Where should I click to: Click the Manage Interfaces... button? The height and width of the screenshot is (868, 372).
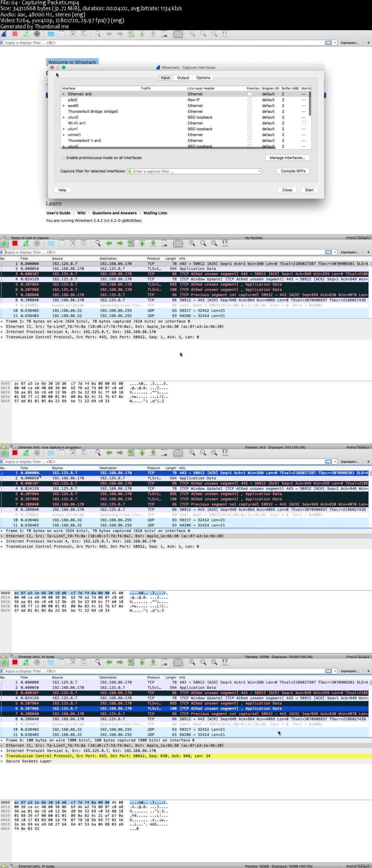[287, 158]
